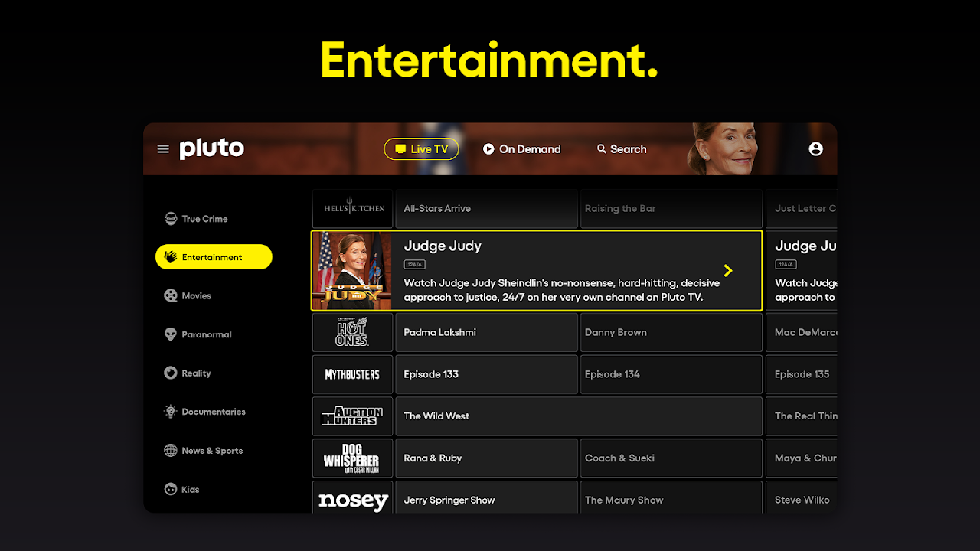Select the Hot Ones channel logo
This screenshot has width=980, height=551.
[353, 332]
